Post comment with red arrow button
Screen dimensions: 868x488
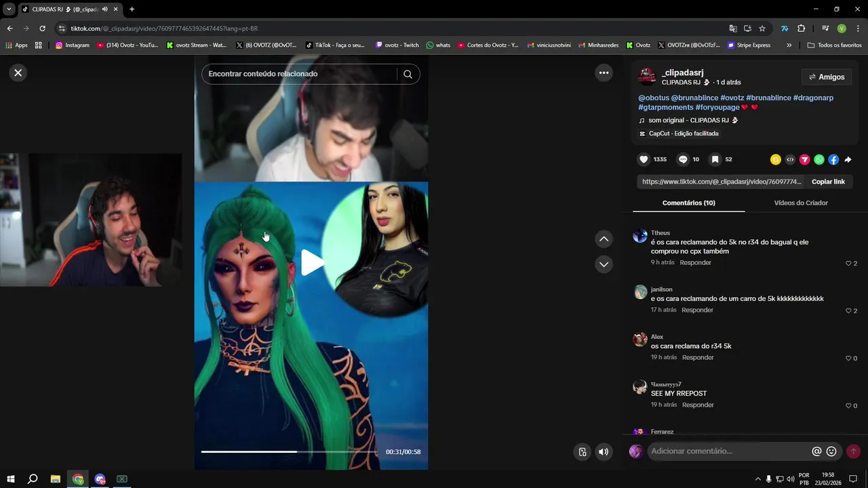(854, 451)
